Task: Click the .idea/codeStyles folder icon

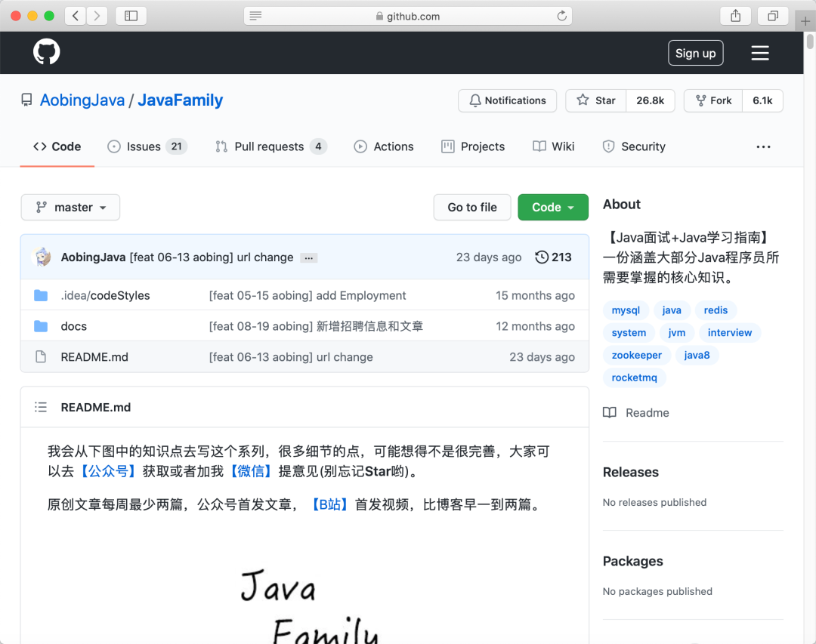Action: pyautogui.click(x=41, y=295)
